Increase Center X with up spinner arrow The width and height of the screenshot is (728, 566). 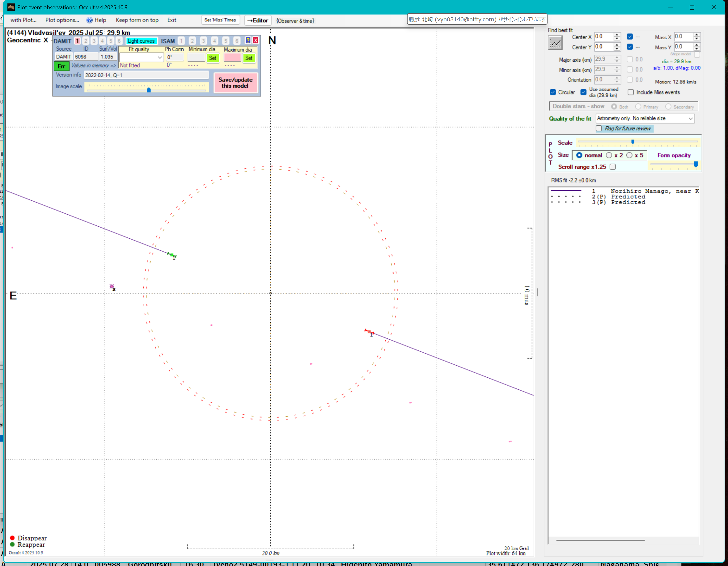coord(617,34)
